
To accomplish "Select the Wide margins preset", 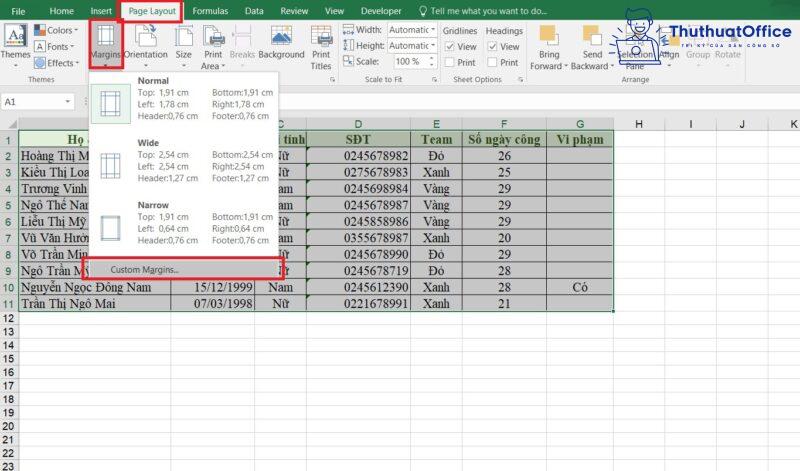I will pyautogui.click(x=184, y=161).
